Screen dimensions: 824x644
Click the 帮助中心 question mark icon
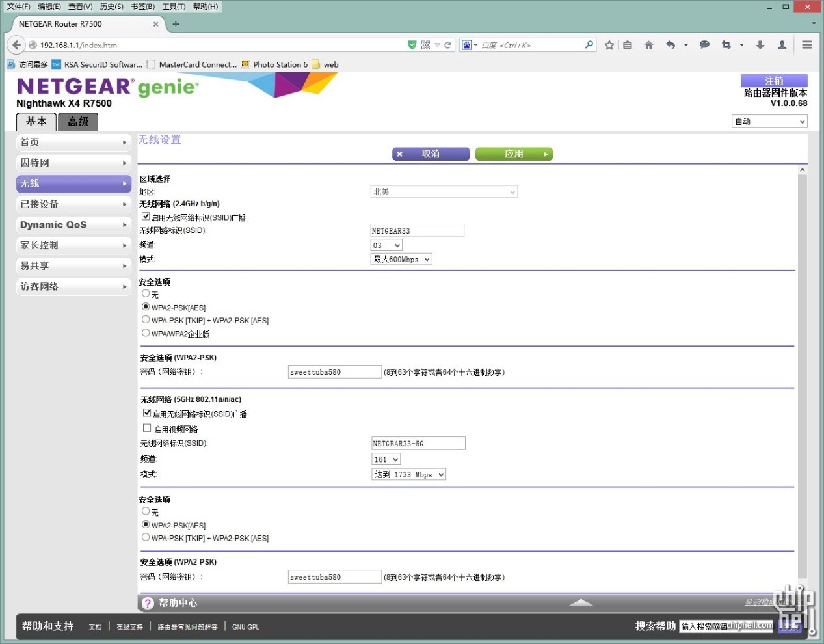coord(148,603)
